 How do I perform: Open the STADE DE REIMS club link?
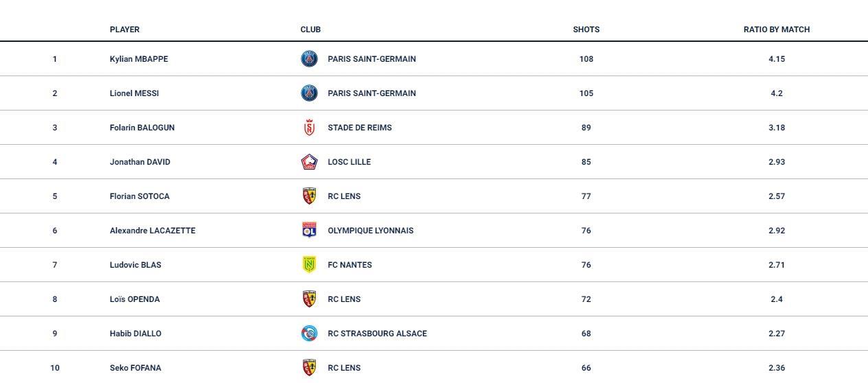(x=360, y=128)
